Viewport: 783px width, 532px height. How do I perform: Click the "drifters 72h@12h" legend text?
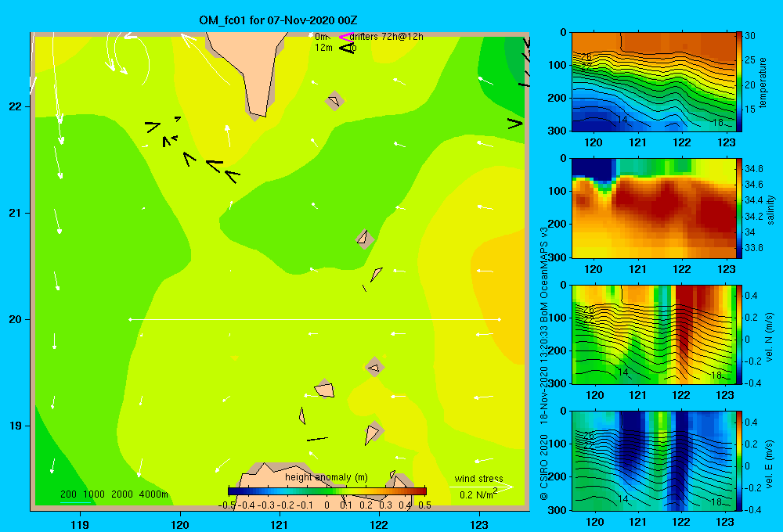point(386,37)
